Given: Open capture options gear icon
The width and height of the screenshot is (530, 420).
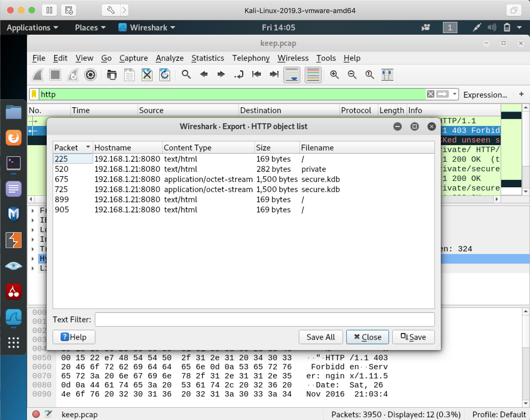Looking at the screenshot, I should (91, 75).
